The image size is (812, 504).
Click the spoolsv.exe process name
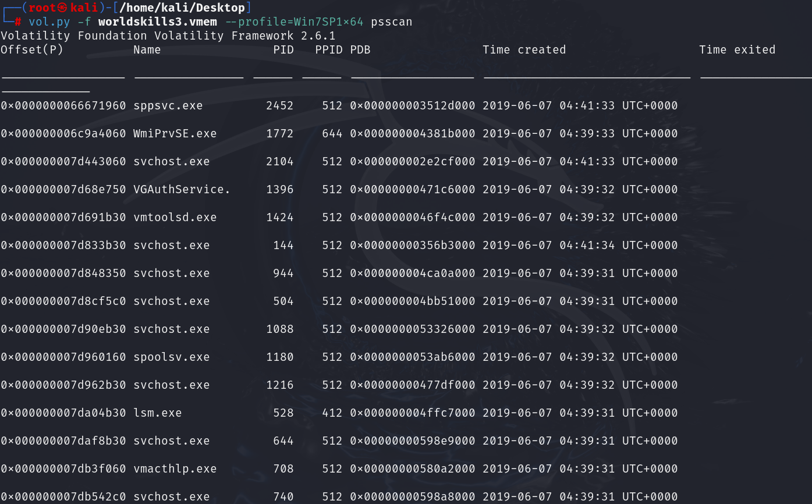pos(171,357)
